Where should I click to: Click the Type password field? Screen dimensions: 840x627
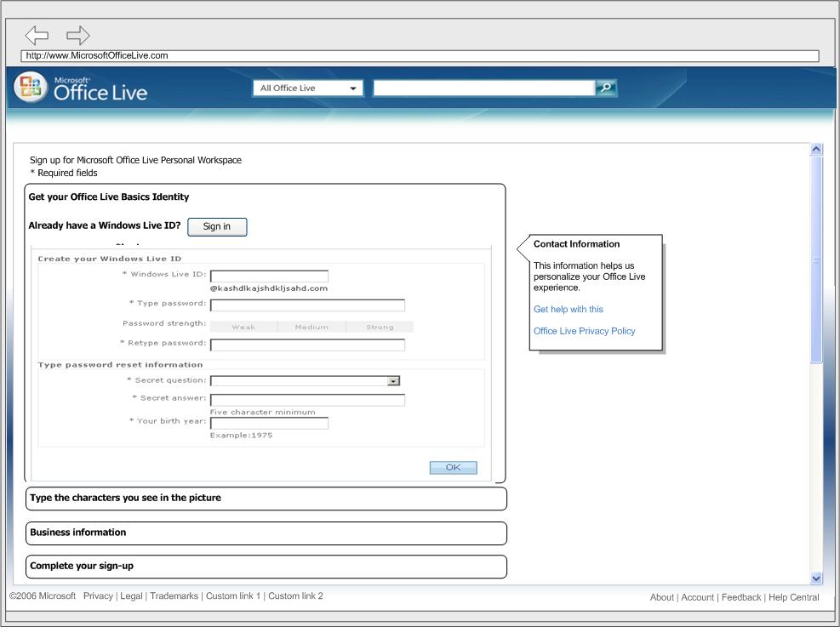pos(307,305)
